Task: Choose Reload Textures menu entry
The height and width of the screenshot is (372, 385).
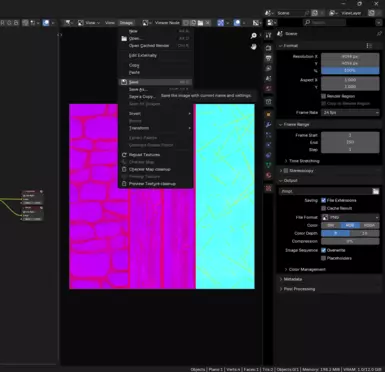Action: coord(155,155)
